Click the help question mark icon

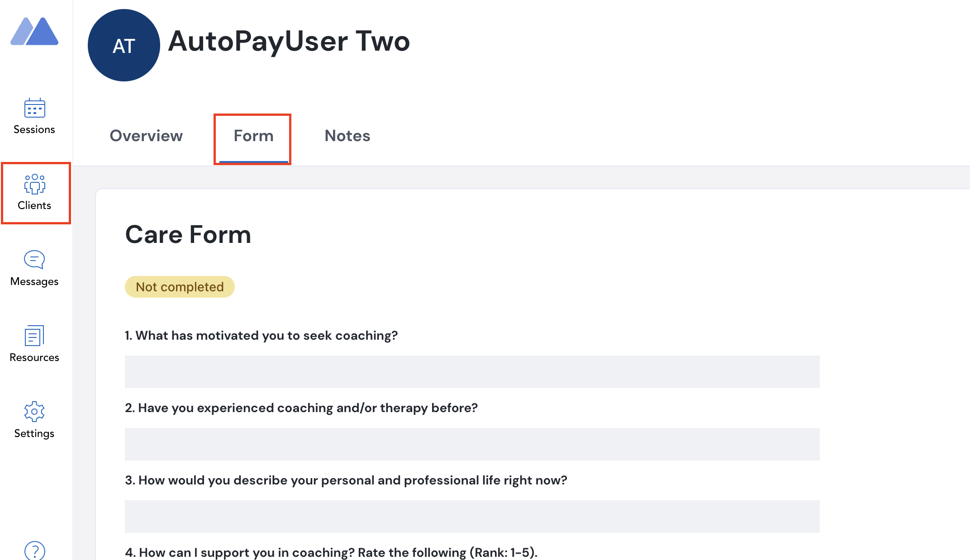coord(34,551)
